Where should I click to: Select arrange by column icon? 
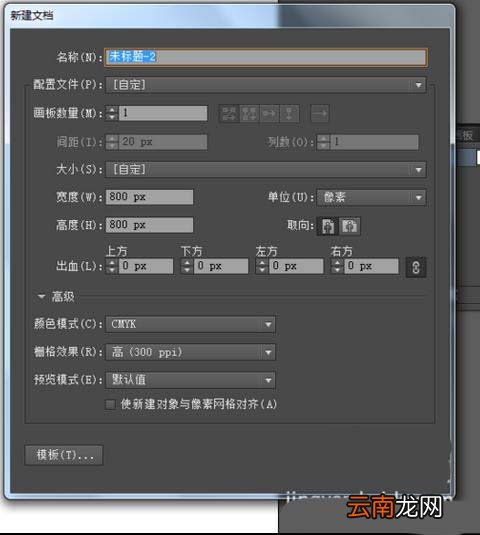[x=289, y=113]
